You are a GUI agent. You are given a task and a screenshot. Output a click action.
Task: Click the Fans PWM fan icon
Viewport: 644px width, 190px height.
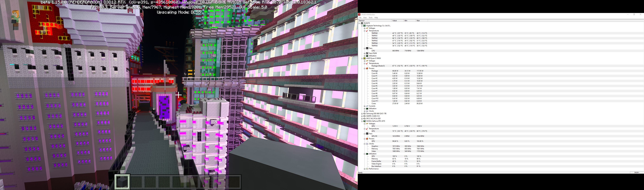click(x=367, y=53)
